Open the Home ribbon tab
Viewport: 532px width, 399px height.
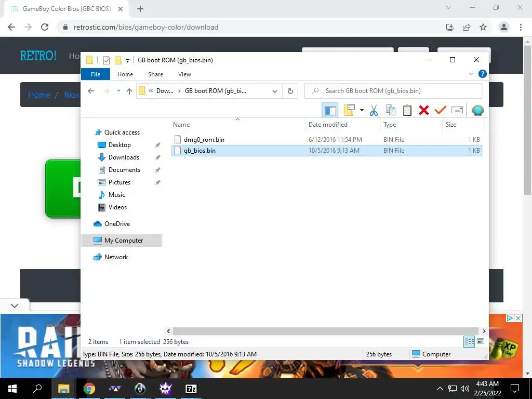pos(125,74)
